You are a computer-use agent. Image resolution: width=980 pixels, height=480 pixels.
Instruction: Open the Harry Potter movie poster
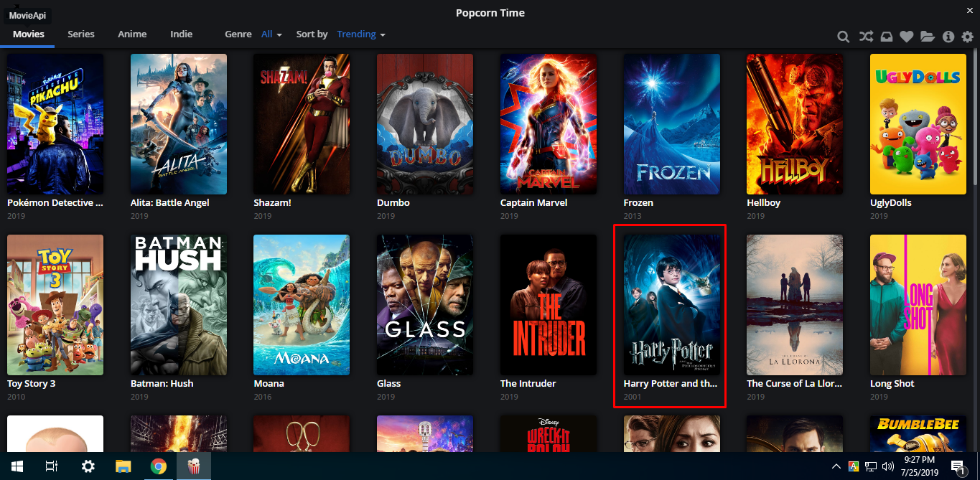point(672,305)
